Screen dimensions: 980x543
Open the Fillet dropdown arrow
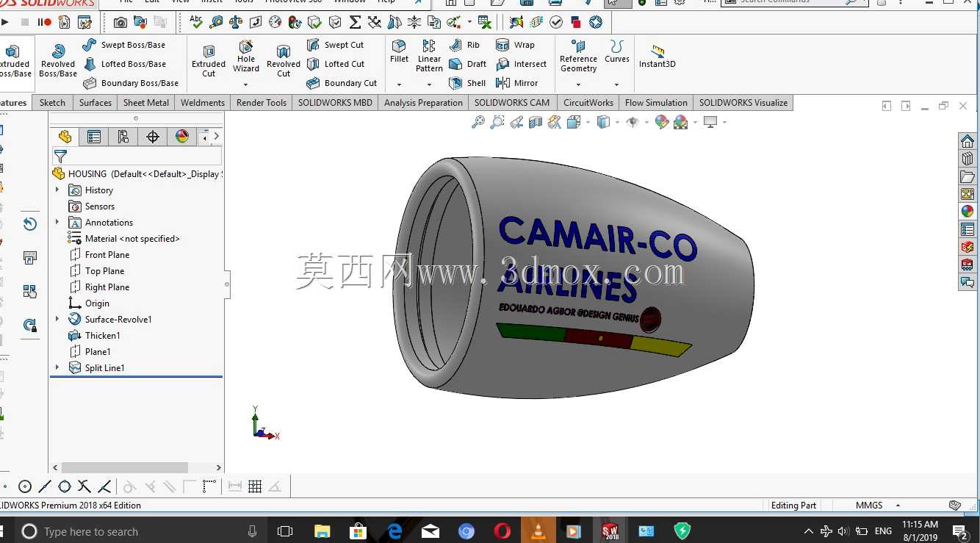coord(400,84)
